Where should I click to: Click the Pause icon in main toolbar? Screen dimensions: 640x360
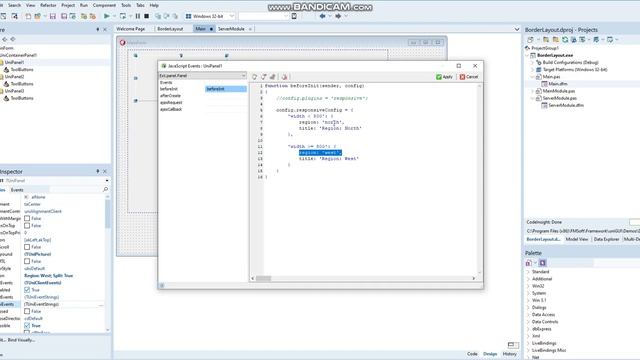[138, 16]
